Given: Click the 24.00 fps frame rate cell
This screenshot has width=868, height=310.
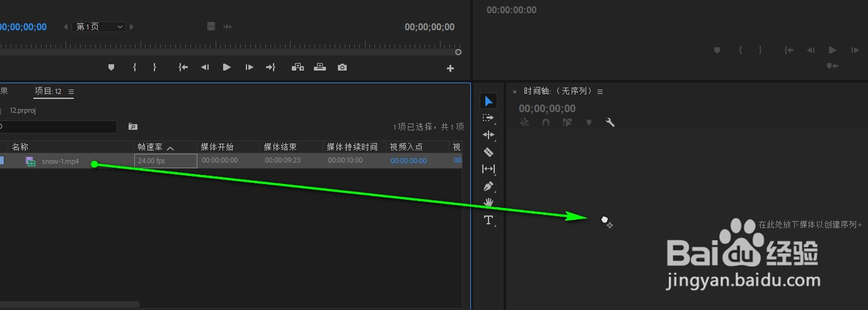Looking at the screenshot, I should [x=166, y=161].
